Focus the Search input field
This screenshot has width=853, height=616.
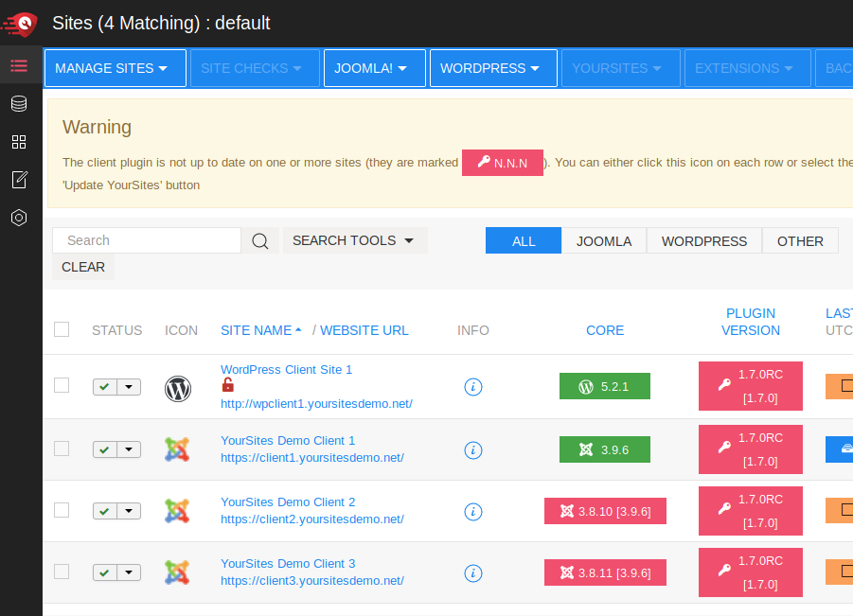click(147, 240)
